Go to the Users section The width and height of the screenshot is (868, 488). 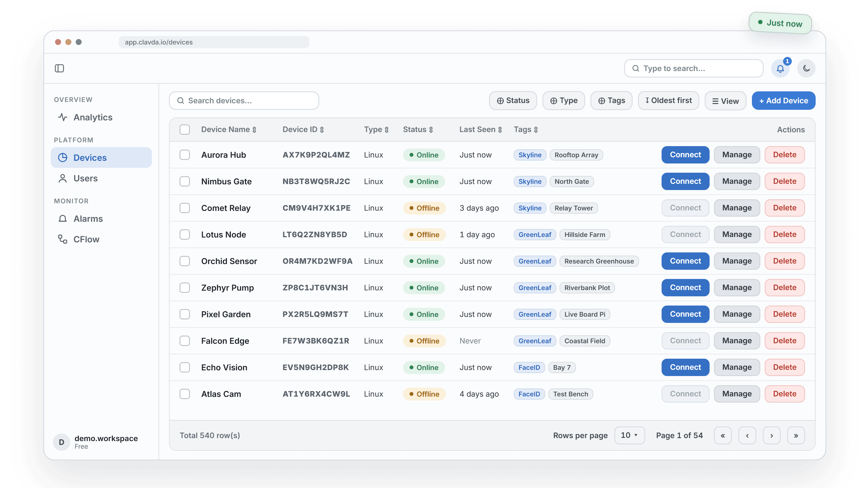[x=101, y=178]
